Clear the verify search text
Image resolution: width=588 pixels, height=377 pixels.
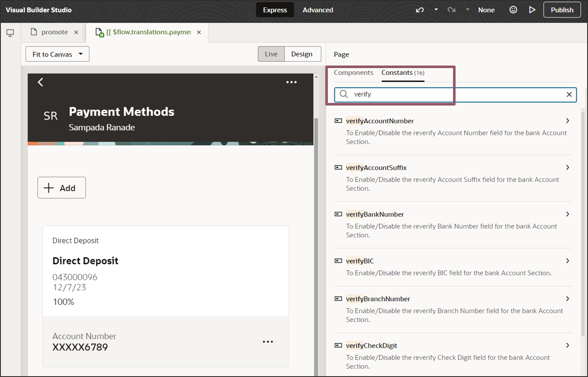click(x=569, y=94)
